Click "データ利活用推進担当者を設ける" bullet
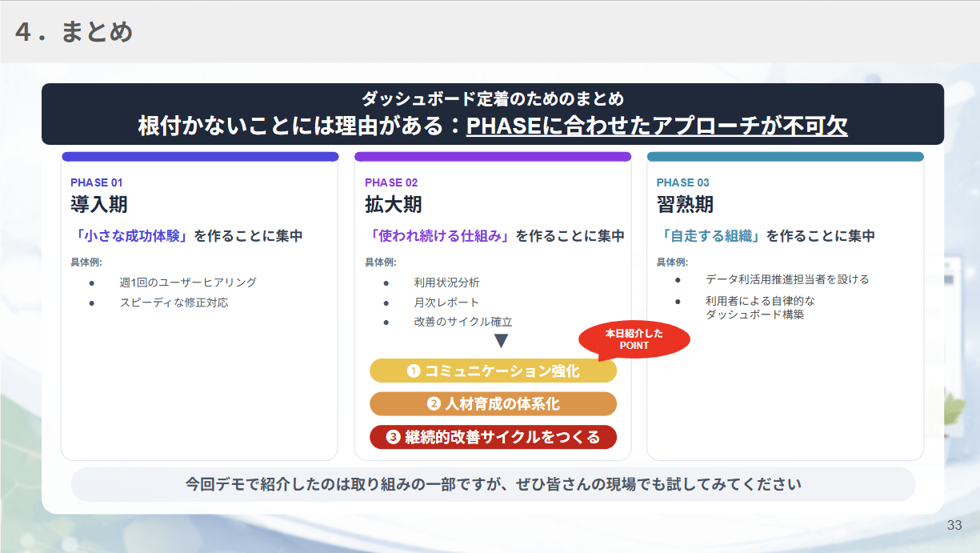 coord(787,279)
